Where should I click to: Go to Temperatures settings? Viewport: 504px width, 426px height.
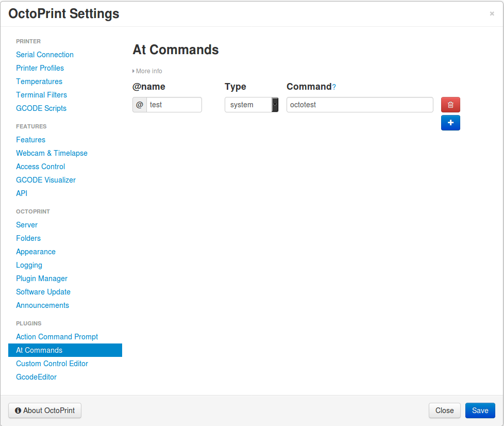point(39,81)
